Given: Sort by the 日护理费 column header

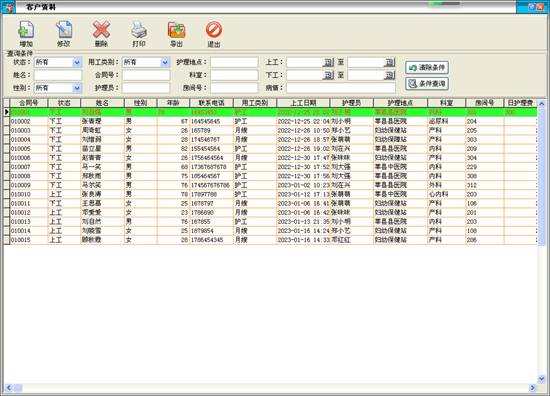Looking at the screenshot, I should 521,103.
